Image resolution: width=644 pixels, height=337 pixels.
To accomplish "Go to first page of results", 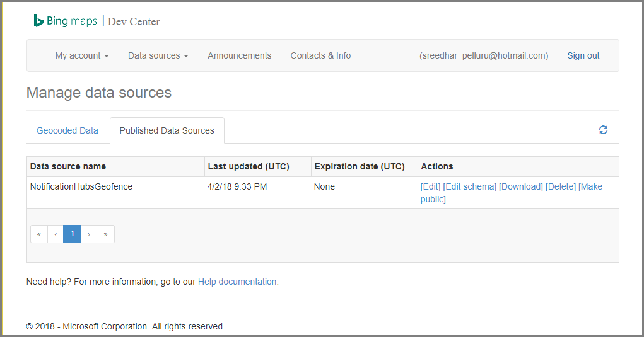I will pos(39,234).
